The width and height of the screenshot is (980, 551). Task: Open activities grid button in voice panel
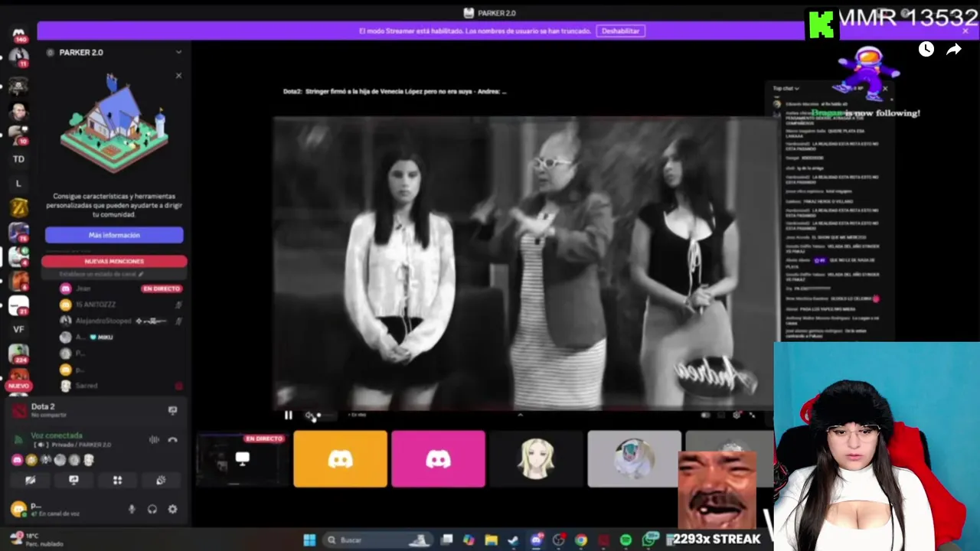[117, 480]
